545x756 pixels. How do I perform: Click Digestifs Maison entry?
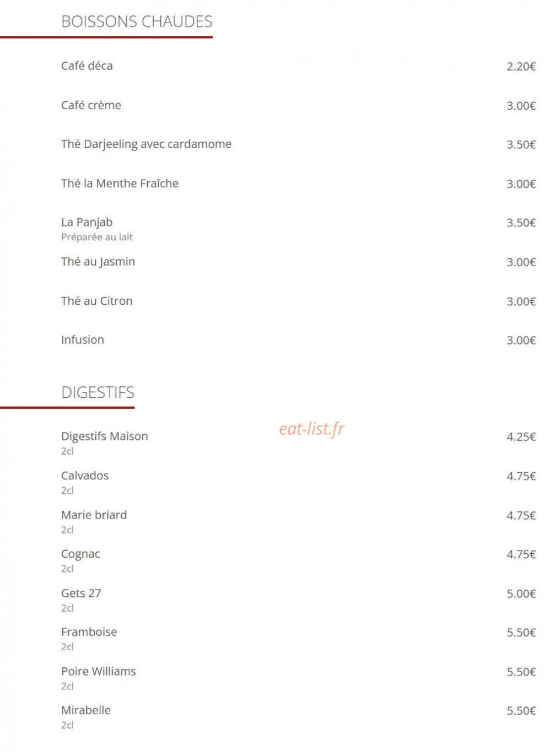[x=104, y=436]
